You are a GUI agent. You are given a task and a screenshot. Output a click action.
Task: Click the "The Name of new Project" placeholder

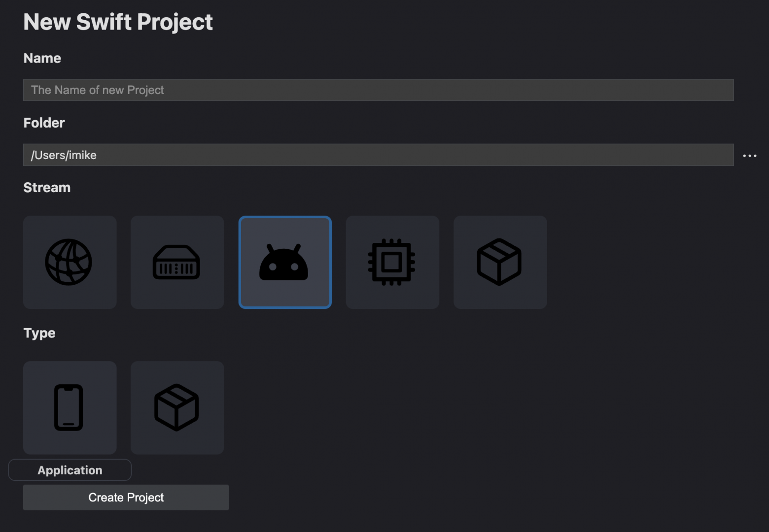(98, 90)
